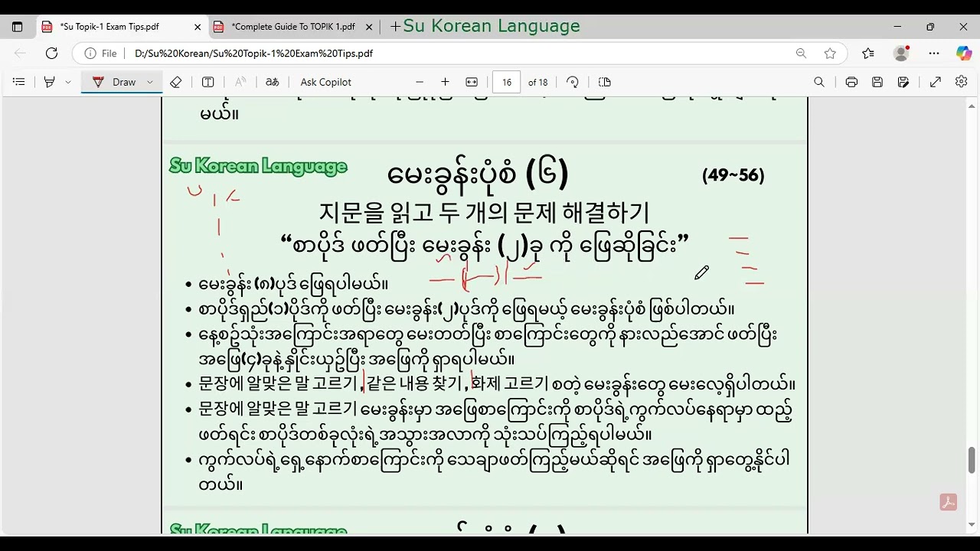The image size is (980, 551).
Task: Select the Add text tool
Action: (x=207, y=82)
